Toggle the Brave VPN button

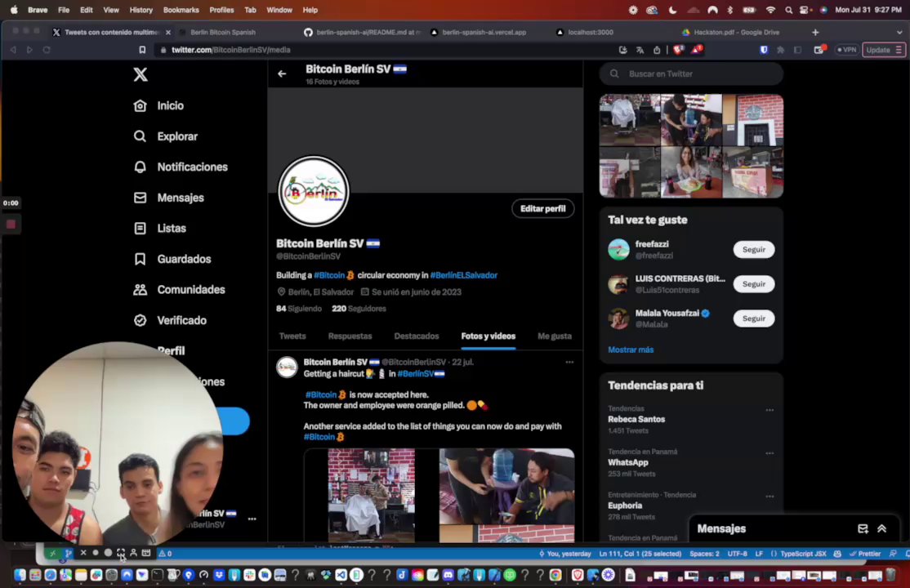tap(847, 50)
